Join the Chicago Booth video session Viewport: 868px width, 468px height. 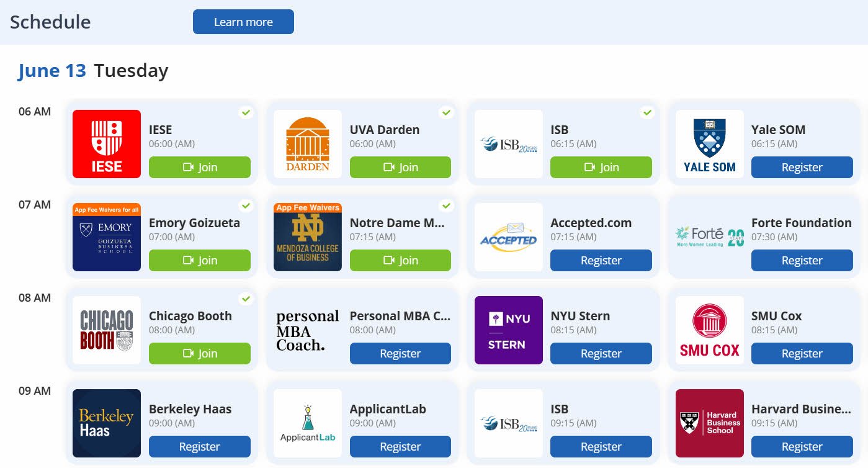tap(200, 354)
